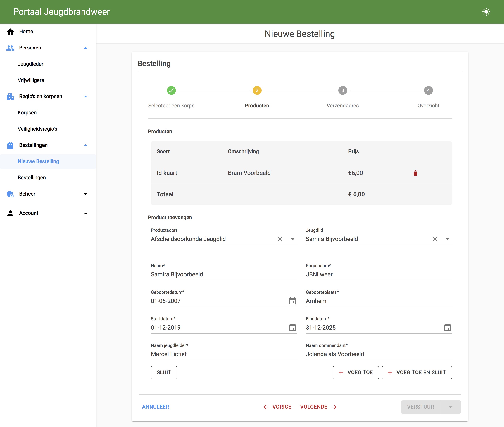Open Jeugdleden in the sidebar

(x=31, y=64)
